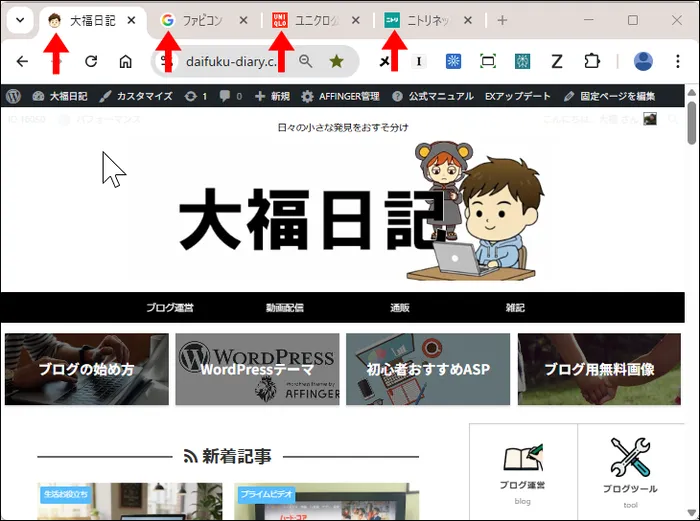Open the 生活お役立ち category label
This screenshot has height=521, width=700.
click(66, 494)
